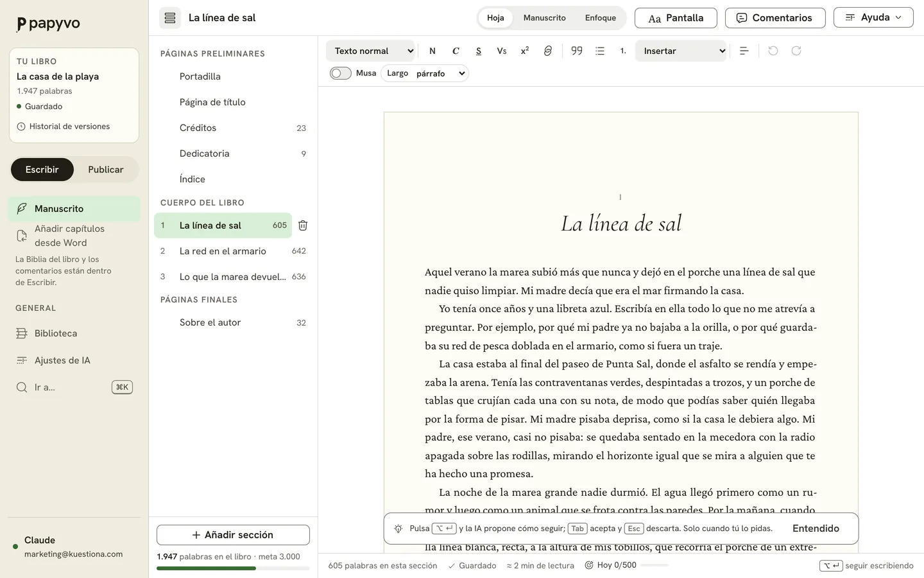Apply superscript formatting

tap(525, 51)
